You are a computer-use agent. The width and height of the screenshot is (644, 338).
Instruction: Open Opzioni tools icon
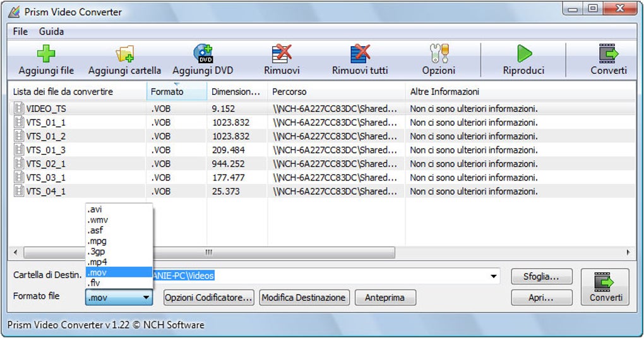pos(439,54)
